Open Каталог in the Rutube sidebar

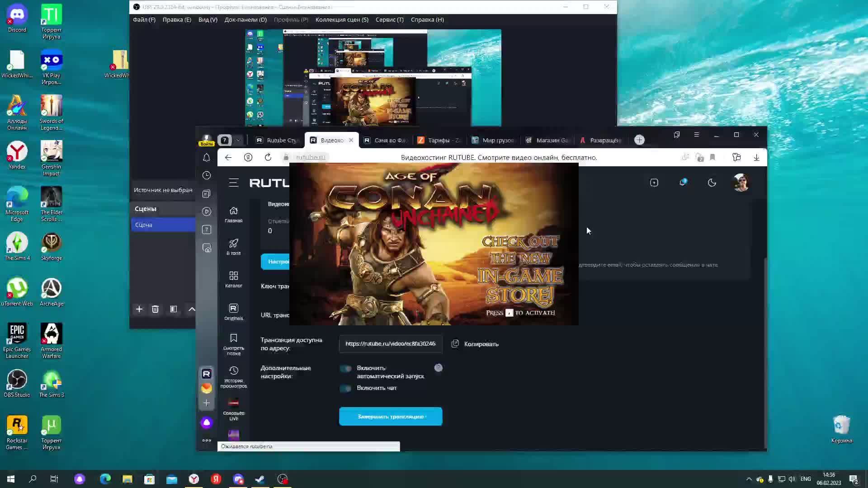point(233,279)
